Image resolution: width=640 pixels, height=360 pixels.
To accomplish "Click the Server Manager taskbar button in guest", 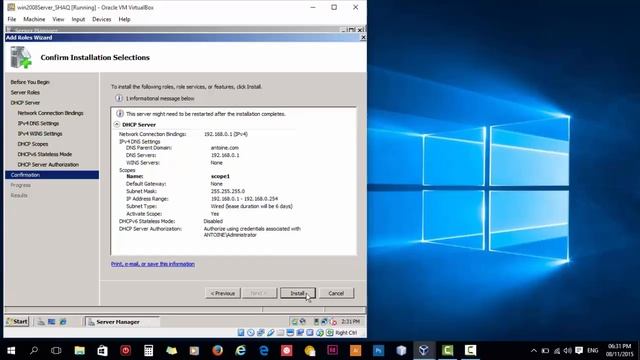I will click(x=122, y=322).
